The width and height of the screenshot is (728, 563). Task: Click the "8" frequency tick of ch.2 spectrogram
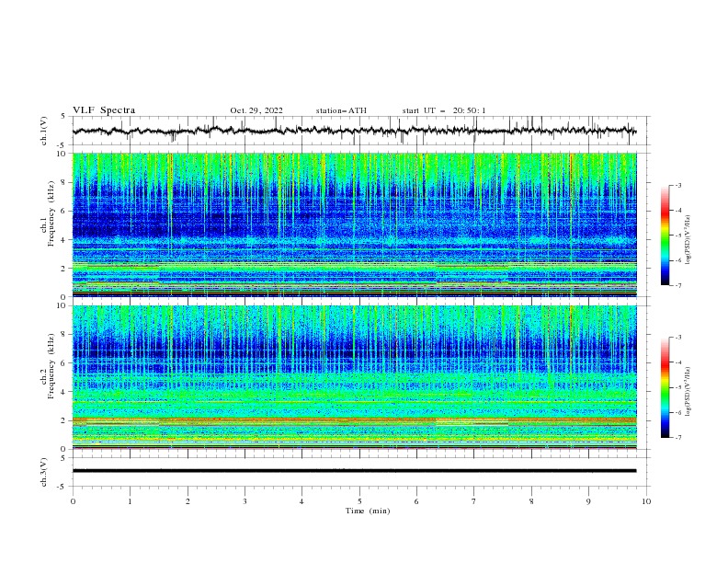click(64, 335)
